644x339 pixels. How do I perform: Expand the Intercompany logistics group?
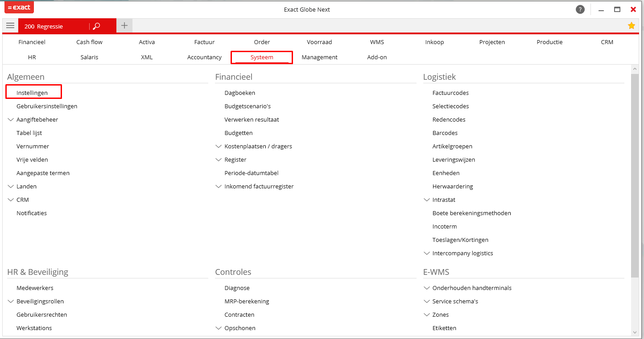[427, 253]
